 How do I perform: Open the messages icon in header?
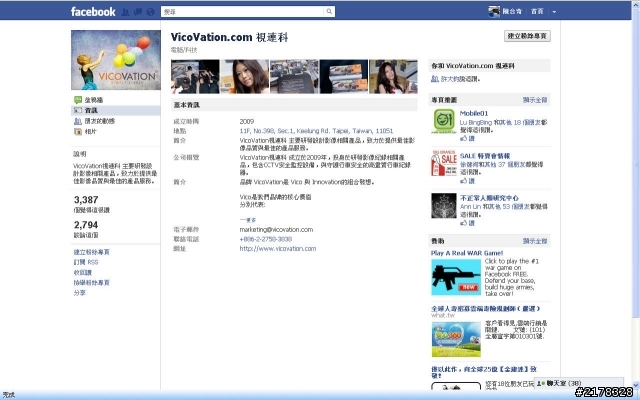(x=138, y=12)
